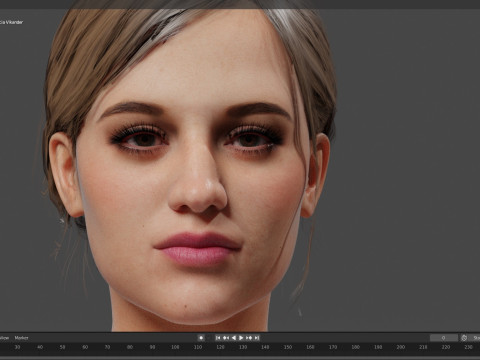This screenshot has height=360, width=480.
Task: Toggle the auto keying record button
Action: [201, 338]
